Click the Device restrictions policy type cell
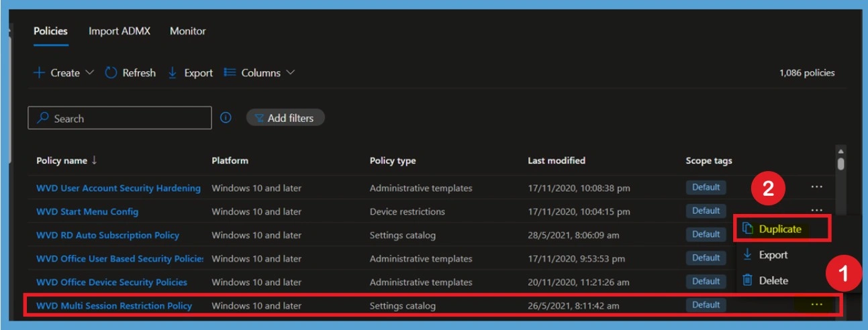This screenshot has height=330, width=868. (x=407, y=211)
